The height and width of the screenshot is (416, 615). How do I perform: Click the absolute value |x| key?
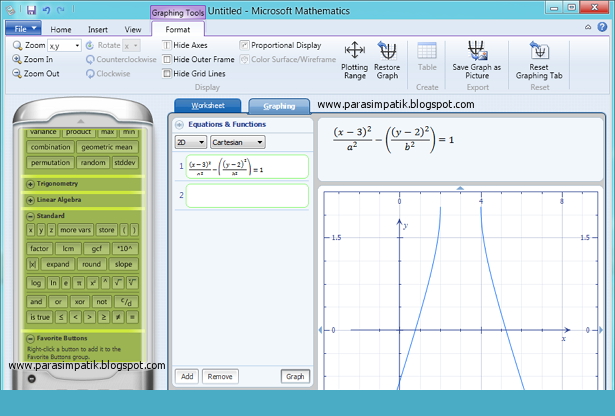[32, 264]
